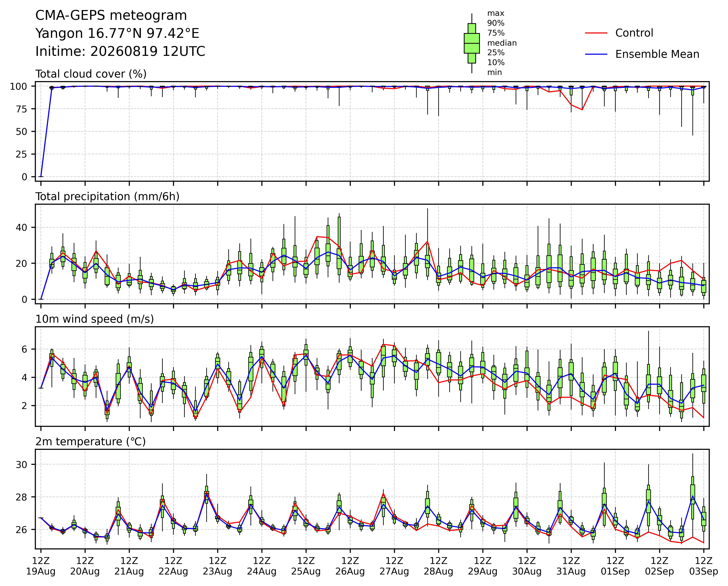
Task: Click the '12Z 30Aug' x-axis label
Action: [527, 566]
